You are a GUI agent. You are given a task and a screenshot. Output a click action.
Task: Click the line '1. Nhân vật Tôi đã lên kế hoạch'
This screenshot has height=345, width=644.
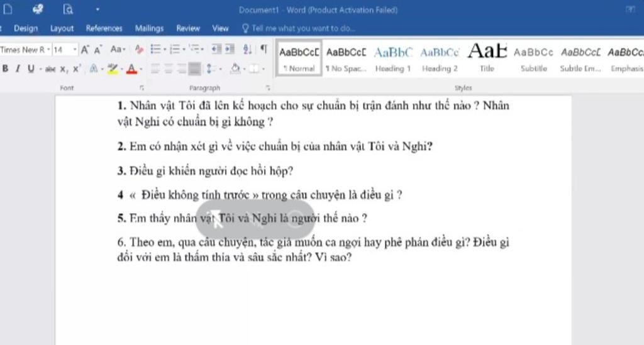tap(313, 106)
